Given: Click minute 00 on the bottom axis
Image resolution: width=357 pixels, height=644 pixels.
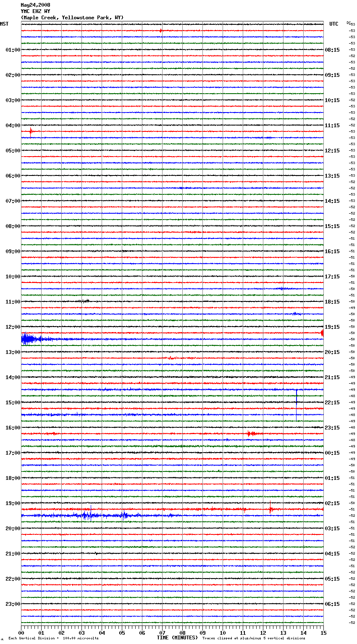Looking at the screenshot, I should tap(21, 633).
